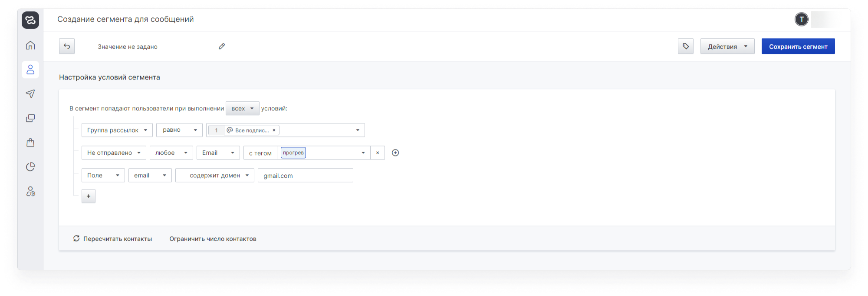Click the tag icon button
This screenshot has width=868, height=296.
[686, 46]
